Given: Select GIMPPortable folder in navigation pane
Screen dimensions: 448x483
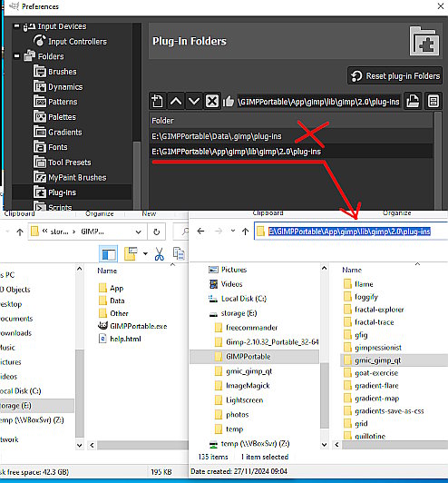Looking at the screenshot, I should pos(254,357).
